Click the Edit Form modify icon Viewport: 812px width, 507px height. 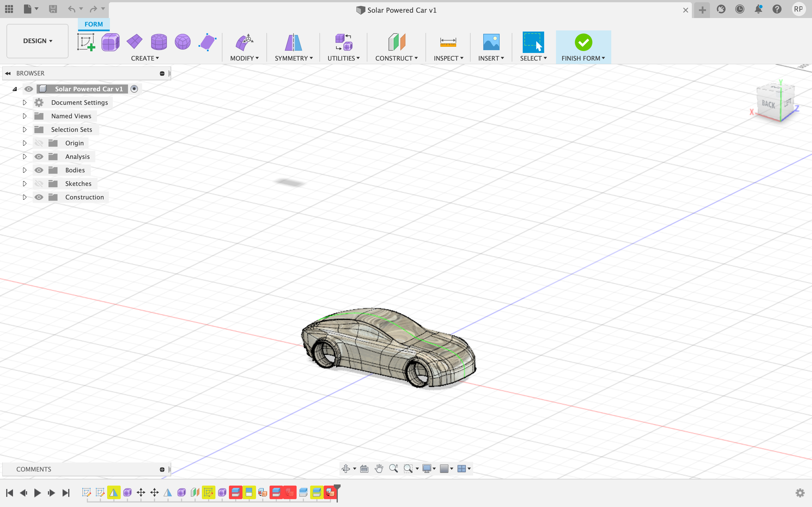244,42
